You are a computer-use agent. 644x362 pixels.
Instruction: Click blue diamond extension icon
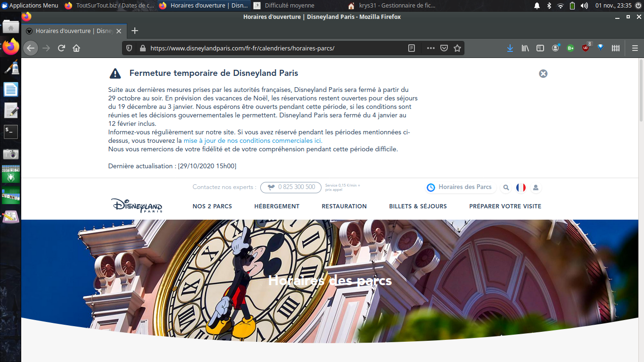point(600,48)
